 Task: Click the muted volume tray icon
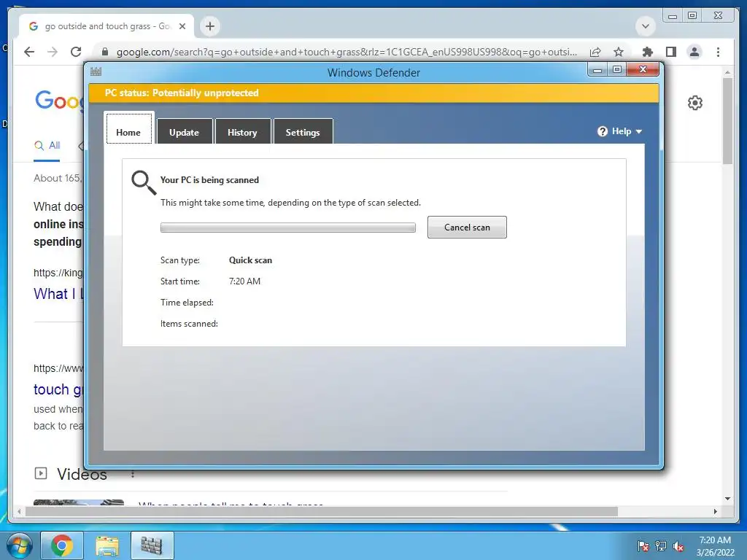pos(678,546)
